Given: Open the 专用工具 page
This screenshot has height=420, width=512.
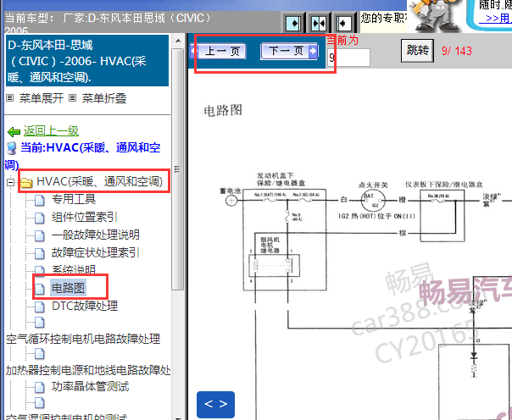Looking at the screenshot, I should tap(74, 199).
